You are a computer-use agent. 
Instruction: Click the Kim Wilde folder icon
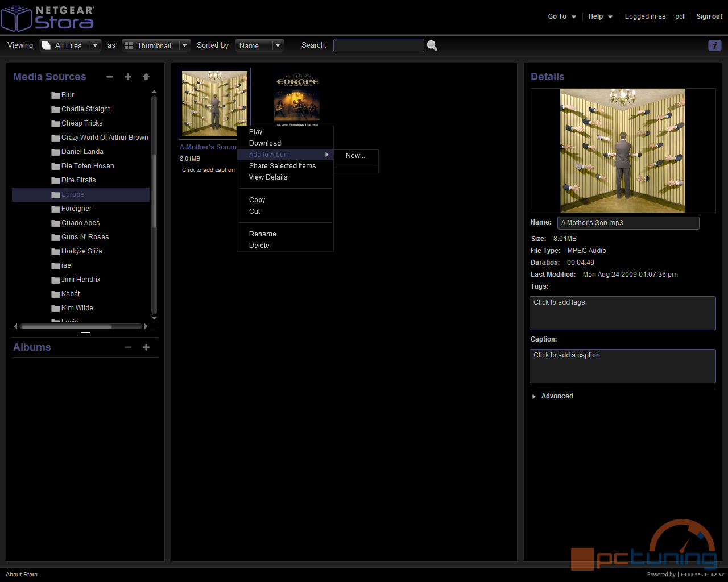[56, 309]
